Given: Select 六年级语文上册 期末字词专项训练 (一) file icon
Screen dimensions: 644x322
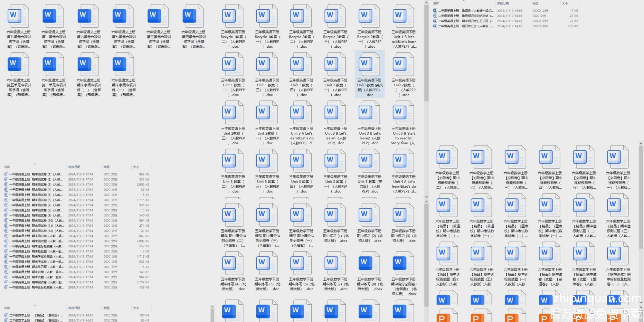Looking at the screenshot, I should click(123, 64).
